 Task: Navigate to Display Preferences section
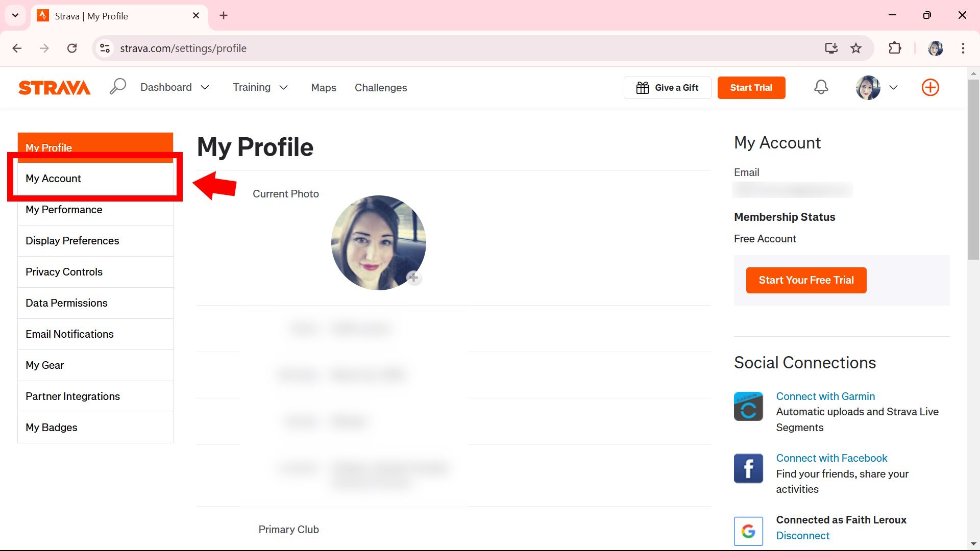coord(72,240)
